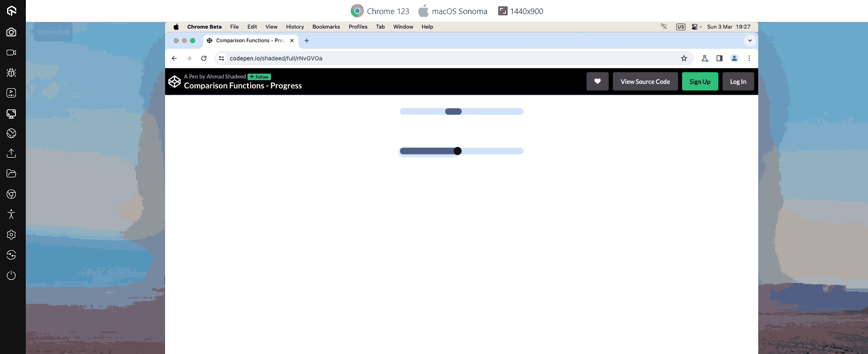Screen dimensions: 868x354
Task: Click the unfilled part of the range slider track
Action: (492, 151)
